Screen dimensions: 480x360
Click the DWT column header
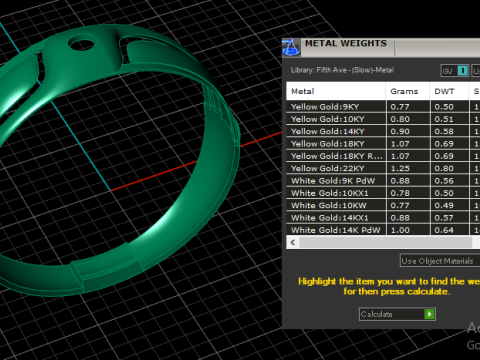(x=449, y=91)
